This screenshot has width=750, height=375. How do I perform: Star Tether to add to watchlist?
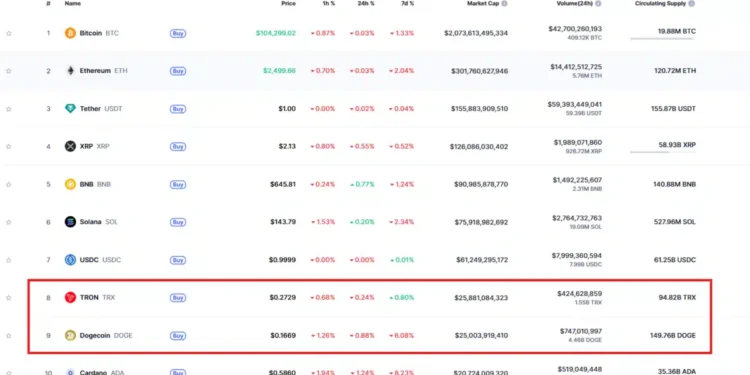click(x=9, y=109)
